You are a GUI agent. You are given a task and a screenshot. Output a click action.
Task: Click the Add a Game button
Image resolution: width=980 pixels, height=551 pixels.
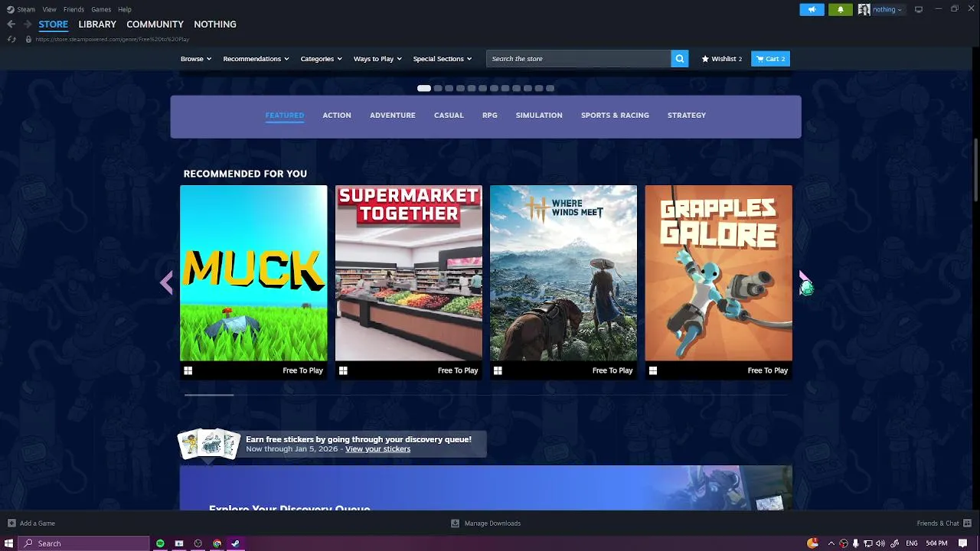(x=31, y=523)
